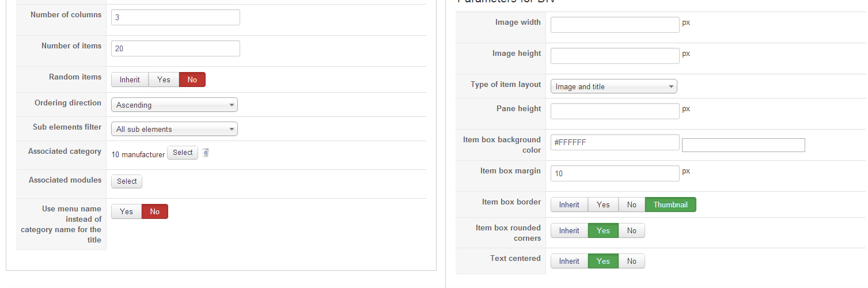Image resolution: width=868 pixels, height=288 pixels.
Task: Click the Image height input field
Action: (615, 56)
